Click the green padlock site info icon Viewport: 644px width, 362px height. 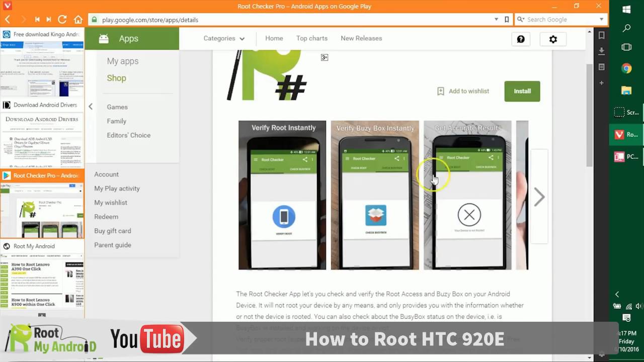pos(94,20)
